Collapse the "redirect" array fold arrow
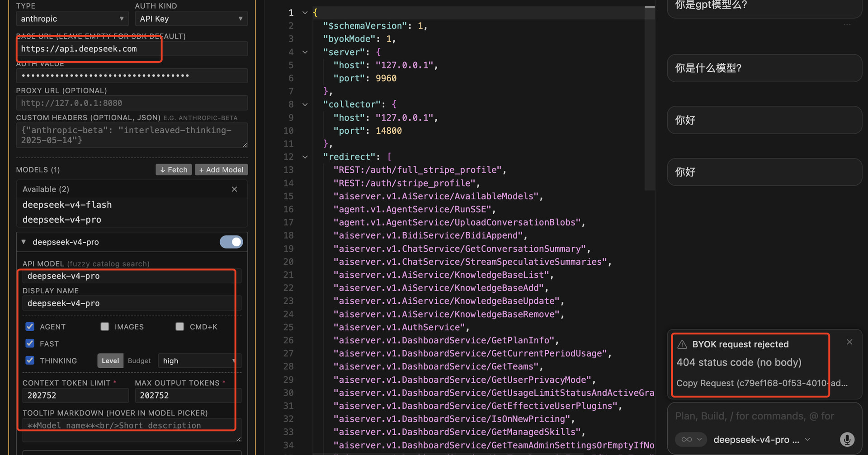868x455 pixels. pyautogui.click(x=305, y=157)
